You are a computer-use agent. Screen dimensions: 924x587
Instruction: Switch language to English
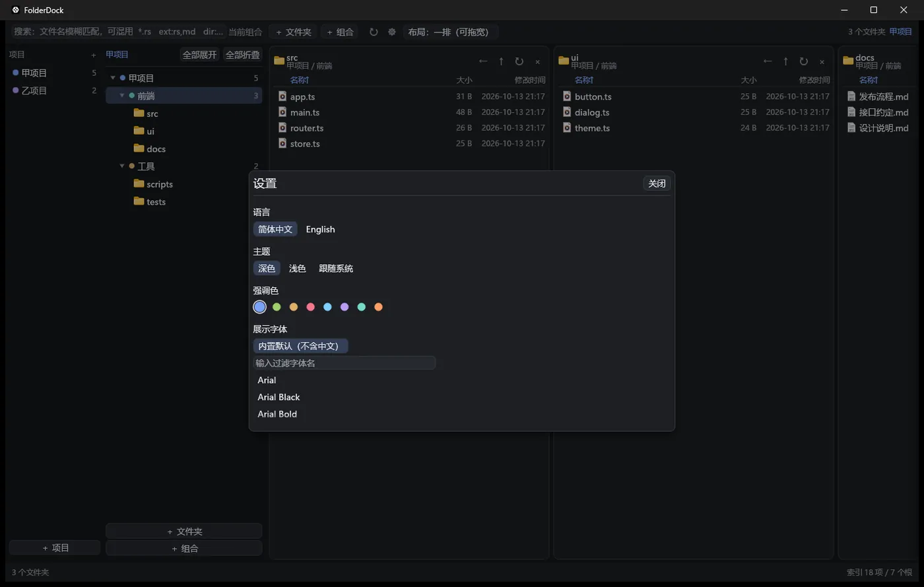pos(320,229)
